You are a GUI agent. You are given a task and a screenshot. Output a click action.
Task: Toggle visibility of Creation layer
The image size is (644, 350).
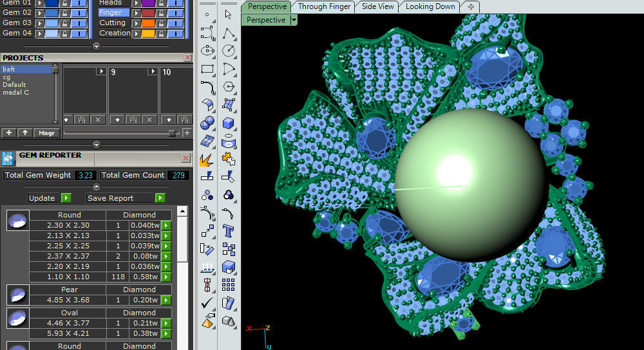pyautogui.click(x=175, y=33)
